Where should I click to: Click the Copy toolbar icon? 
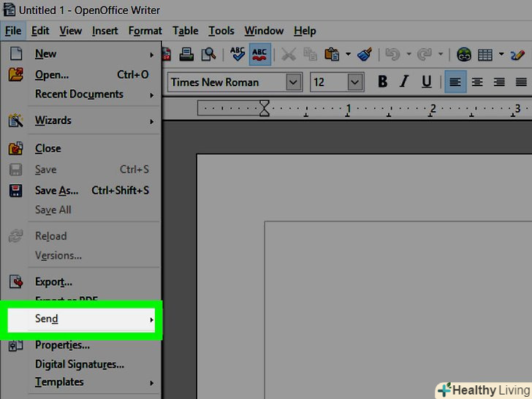point(310,54)
